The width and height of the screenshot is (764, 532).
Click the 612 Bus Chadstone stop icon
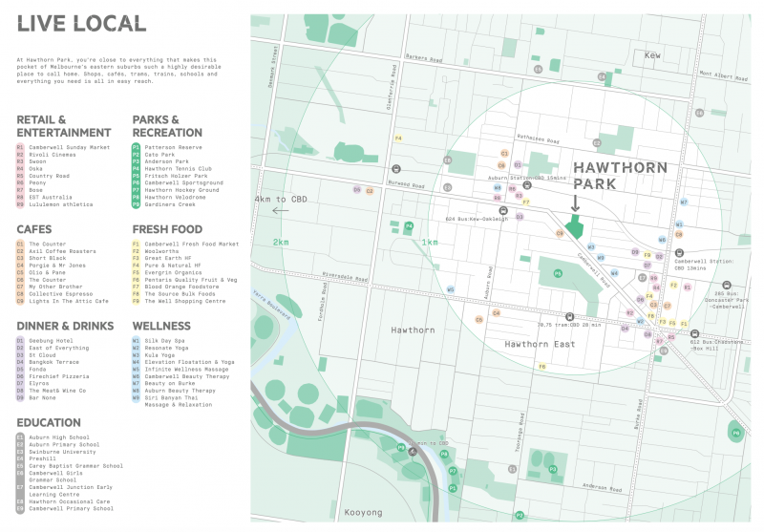click(695, 334)
